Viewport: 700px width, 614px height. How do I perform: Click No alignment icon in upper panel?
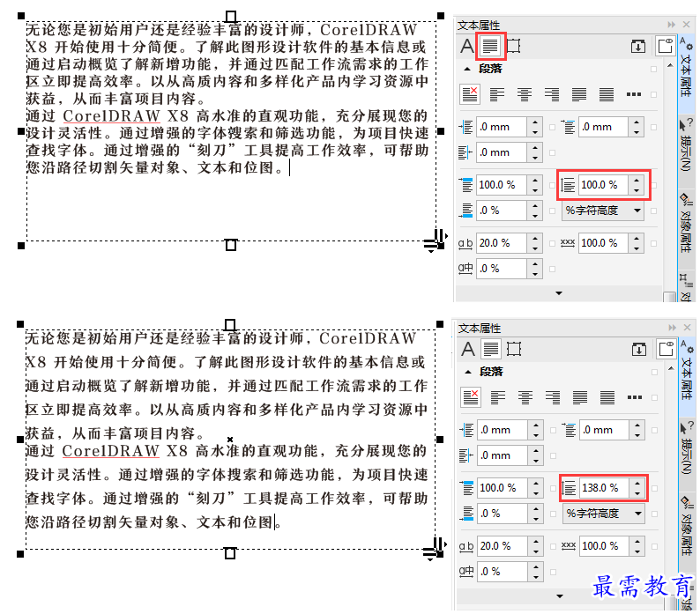(470, 94)
